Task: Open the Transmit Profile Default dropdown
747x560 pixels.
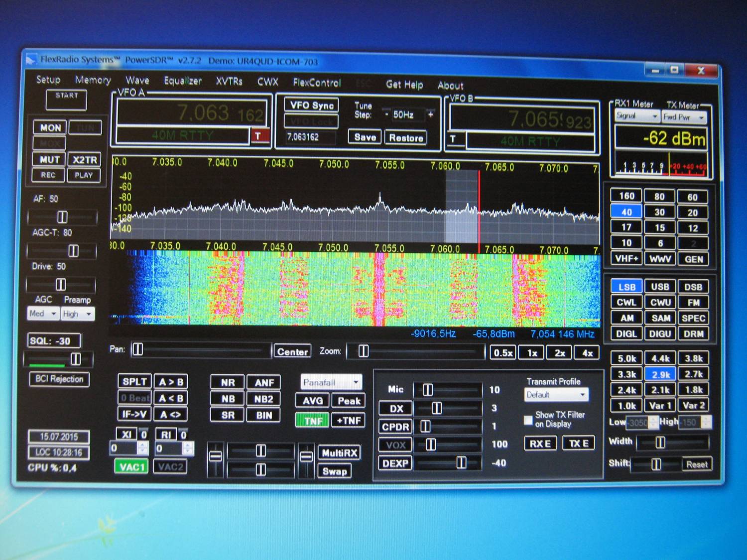Action: [557, 395]
